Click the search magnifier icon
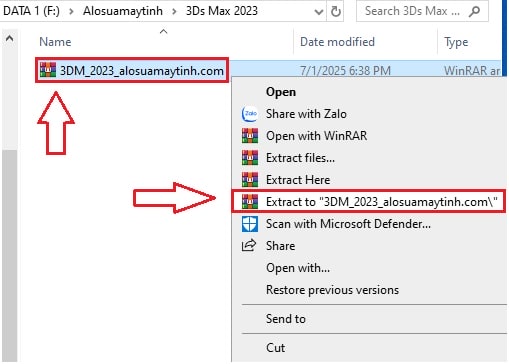 (474, 11)
